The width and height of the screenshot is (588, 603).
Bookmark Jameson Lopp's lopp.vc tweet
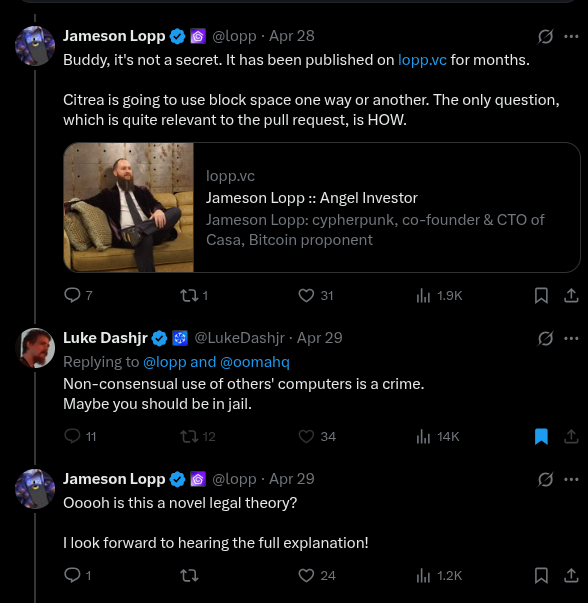pyautogui.click(x=541, y=296)
